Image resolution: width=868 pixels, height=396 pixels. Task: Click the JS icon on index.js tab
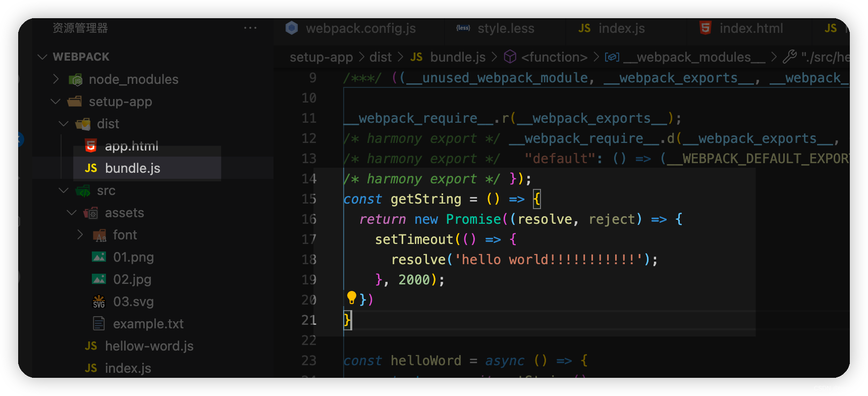tap(584, 28)
